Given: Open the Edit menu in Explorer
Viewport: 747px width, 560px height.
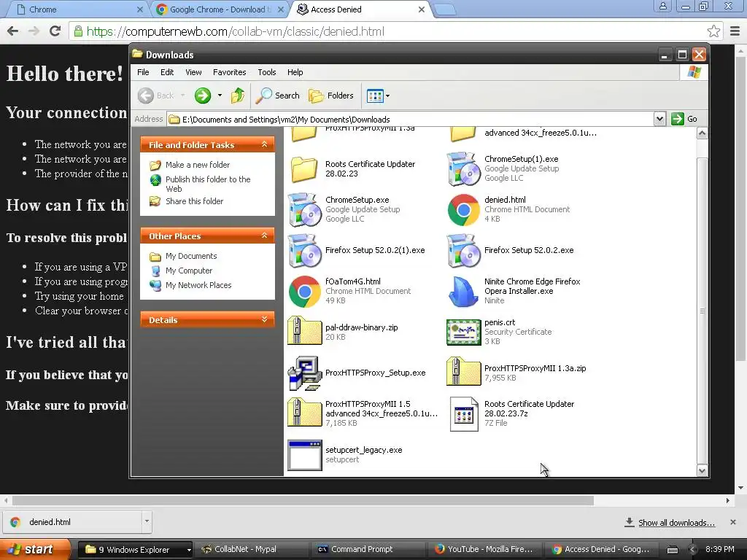Looking at the screenshot, I should point(167,72).
